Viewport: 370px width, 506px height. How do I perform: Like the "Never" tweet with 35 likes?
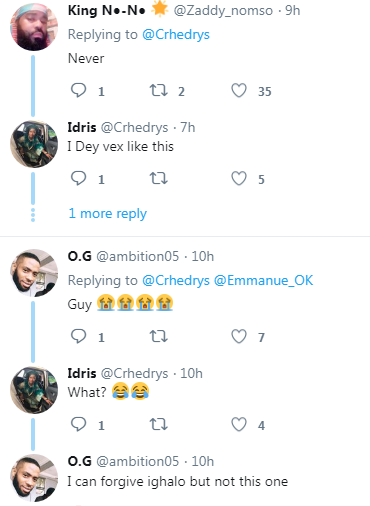click(x=239, y=90)
